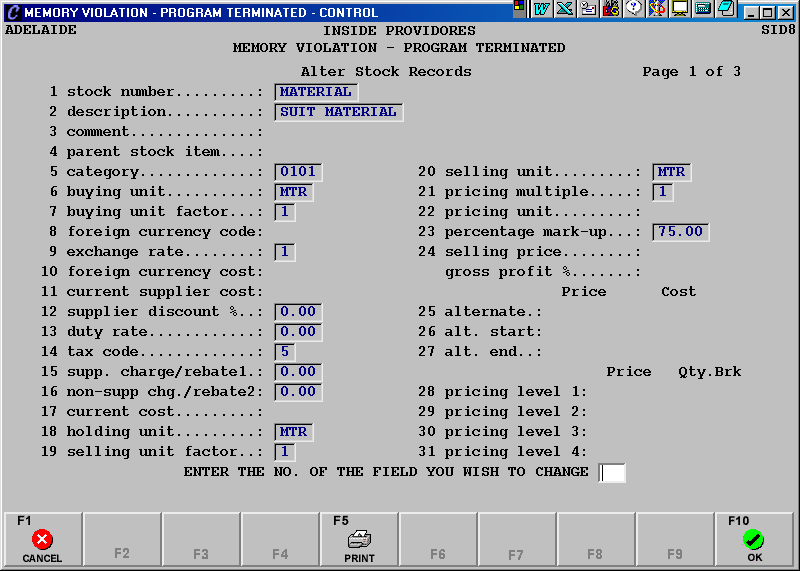Launch Excel from the shortcut bar
The height and width of the screenshot is (571, 800).
(x=564, y=9)
